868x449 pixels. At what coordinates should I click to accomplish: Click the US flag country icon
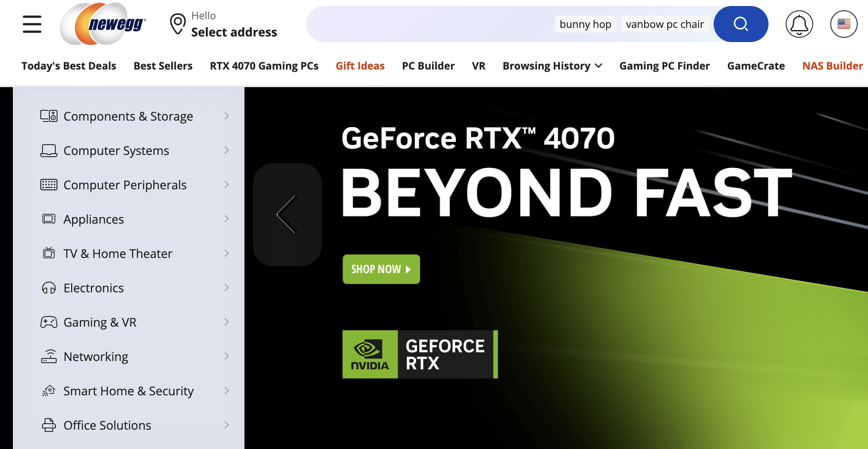[844, 24]
